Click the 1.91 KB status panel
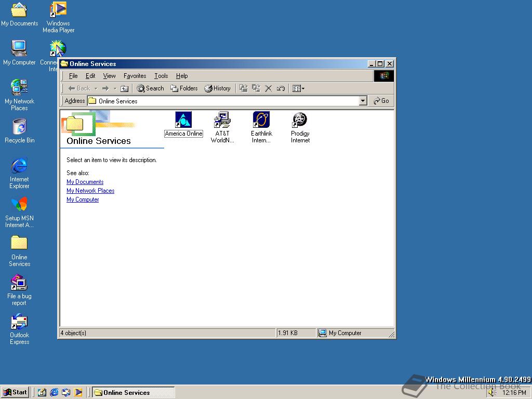The image size is (532, 399). point(296,333)
